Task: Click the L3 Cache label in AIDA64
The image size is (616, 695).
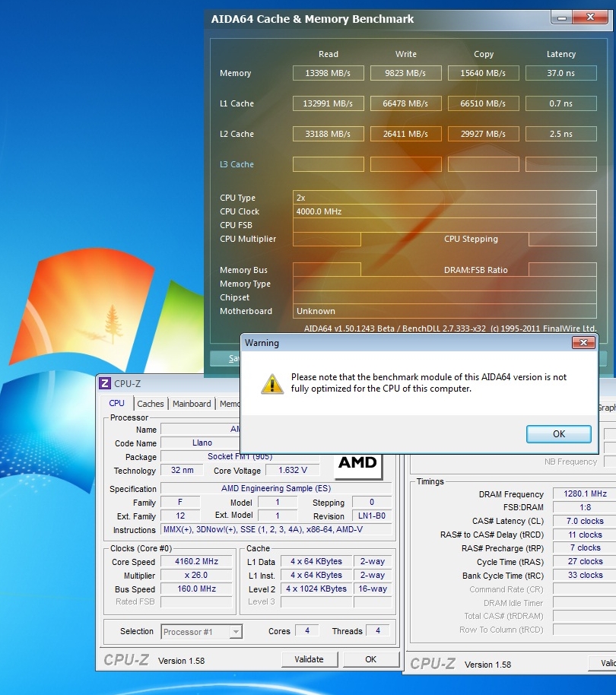Action: [x=237, y=164]
